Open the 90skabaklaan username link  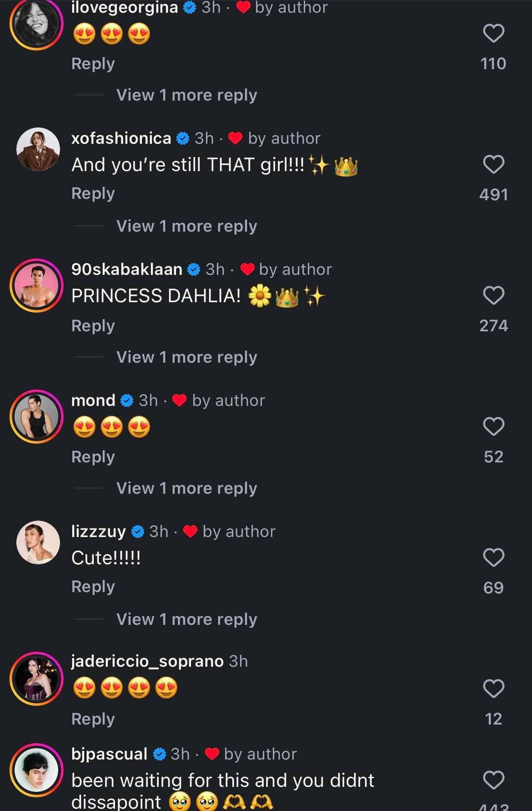tap(126, 269)
